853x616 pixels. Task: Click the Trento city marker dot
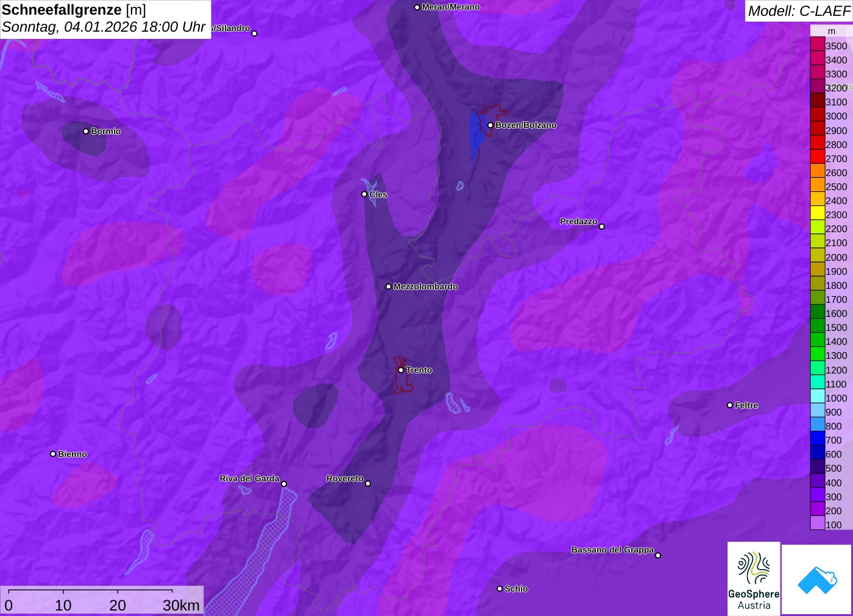point(401,370)
